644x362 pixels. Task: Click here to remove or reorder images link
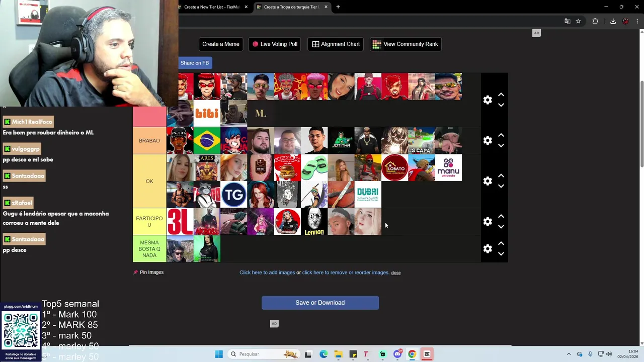(x=346, y=273)
